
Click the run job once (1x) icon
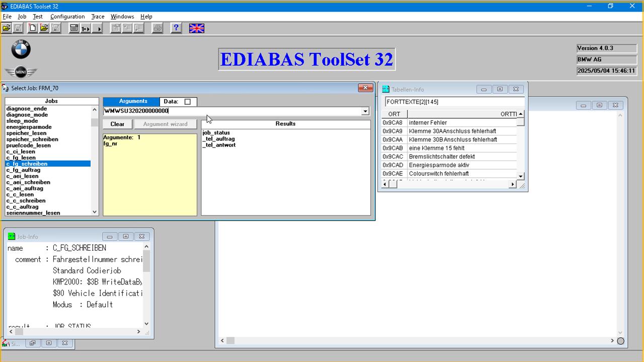point(86,28)
